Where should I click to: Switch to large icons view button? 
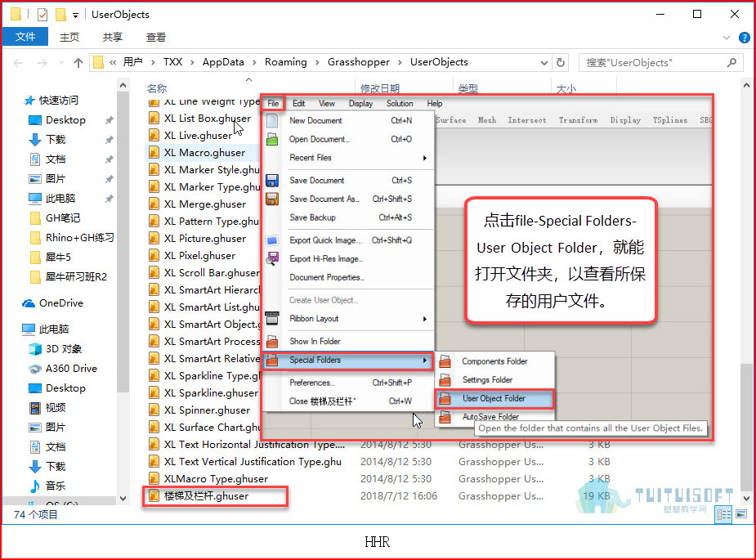pos(741,513)
